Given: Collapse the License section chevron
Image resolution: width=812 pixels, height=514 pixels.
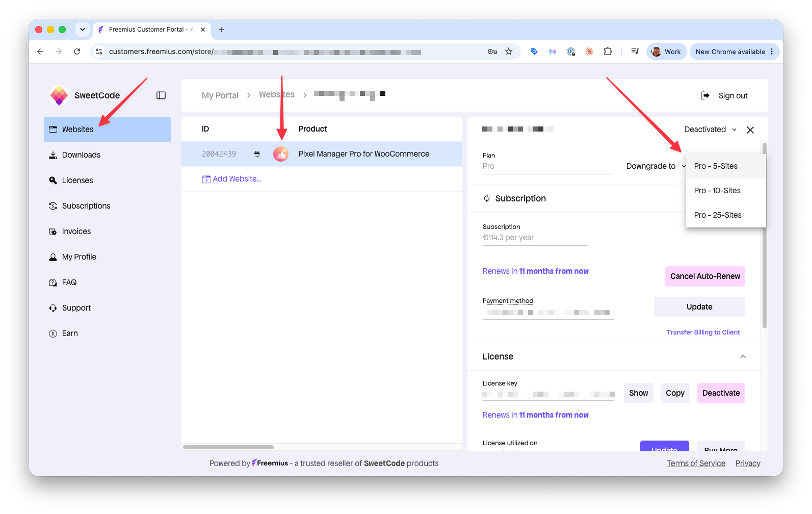Looking at the screenshot, I should (x=743, y=356).
